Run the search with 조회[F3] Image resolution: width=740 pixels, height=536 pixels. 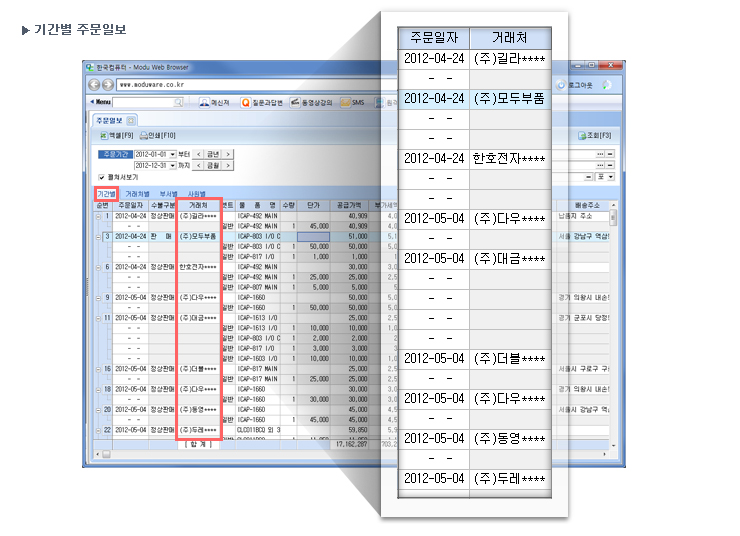[596, 135]
